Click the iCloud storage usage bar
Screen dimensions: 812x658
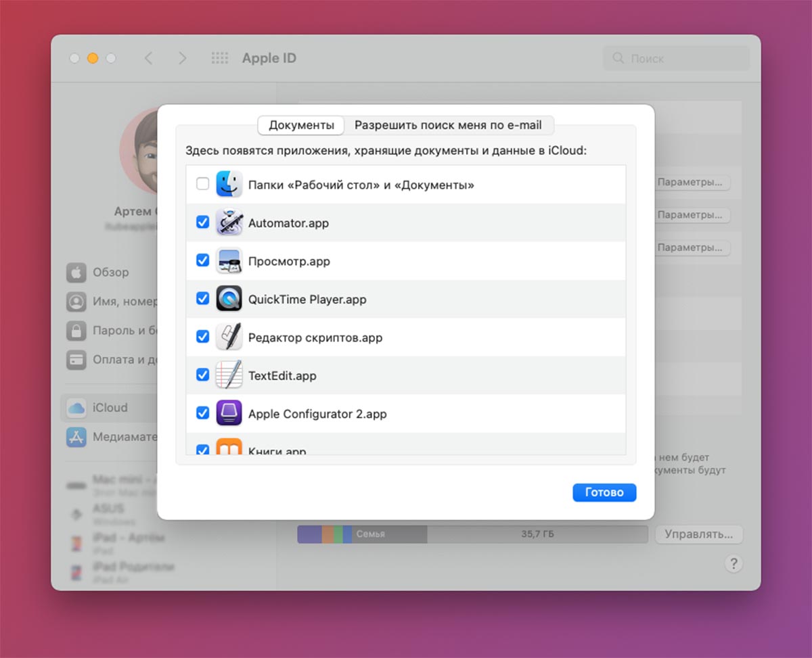point(472,534)
